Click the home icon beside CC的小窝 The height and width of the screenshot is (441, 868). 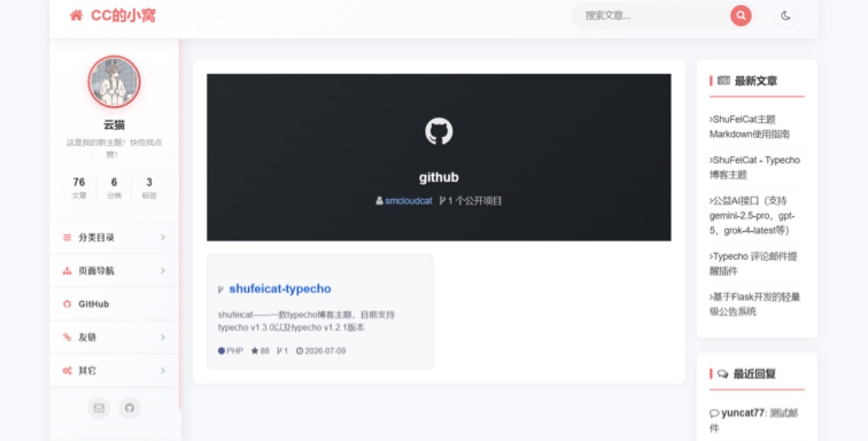(76, 15)
